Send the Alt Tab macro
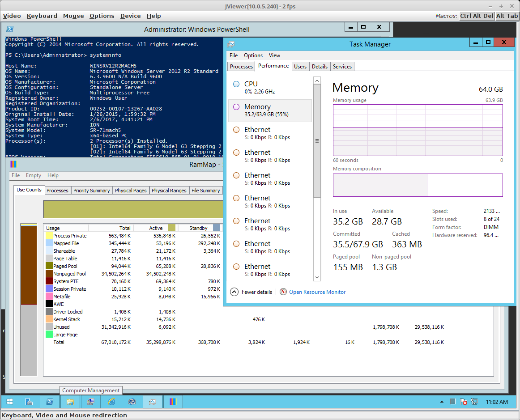Viewport: 520px width, 420px height. [507, 16]
